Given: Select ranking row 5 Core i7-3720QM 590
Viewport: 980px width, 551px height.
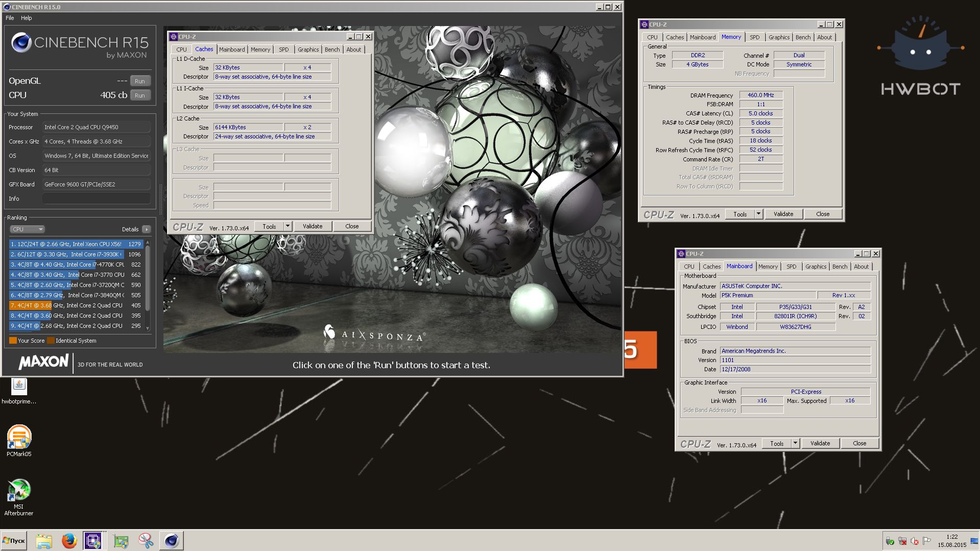Looking at the screenshot, I should (76, 285).
